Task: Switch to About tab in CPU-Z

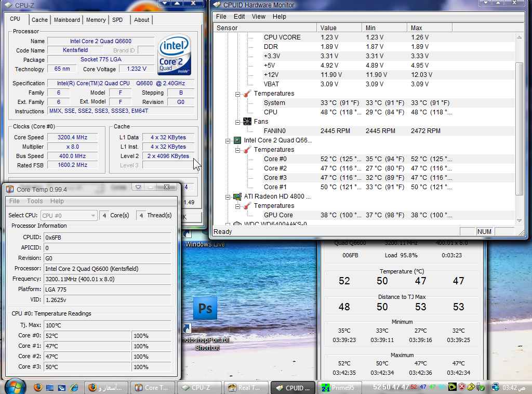Action: pos(141,20)
